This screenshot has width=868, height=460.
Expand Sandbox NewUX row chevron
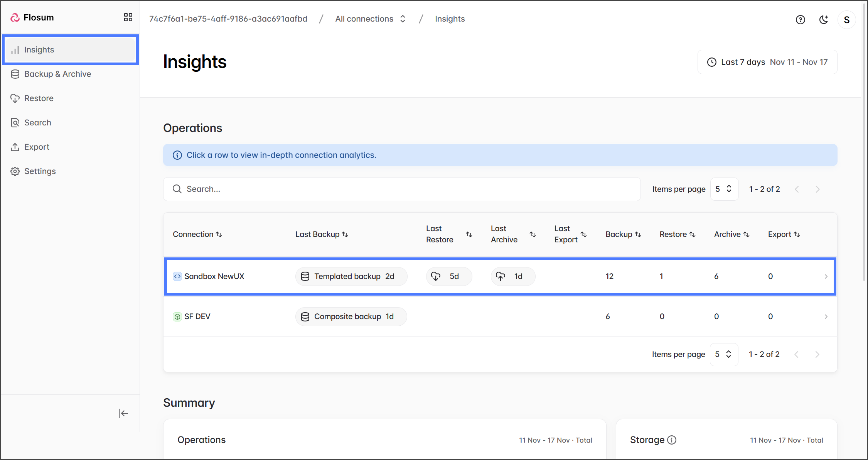pyautogui.click(x=826, y=276)
